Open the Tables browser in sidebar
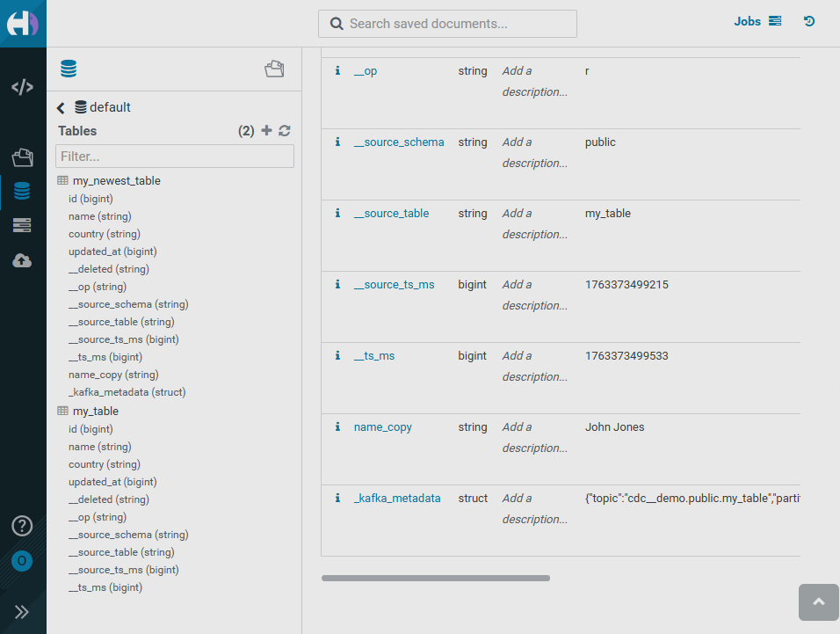 point(23,191)
